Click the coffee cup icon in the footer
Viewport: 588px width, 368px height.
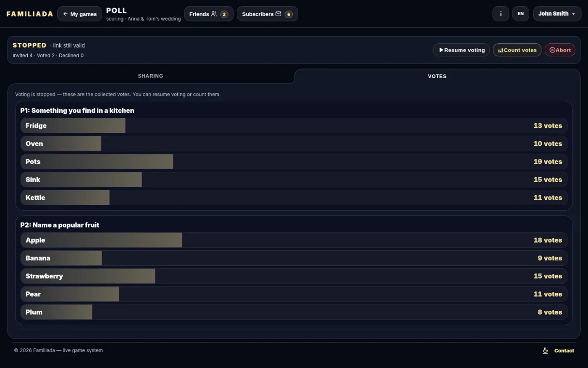[x=546, y=351]
